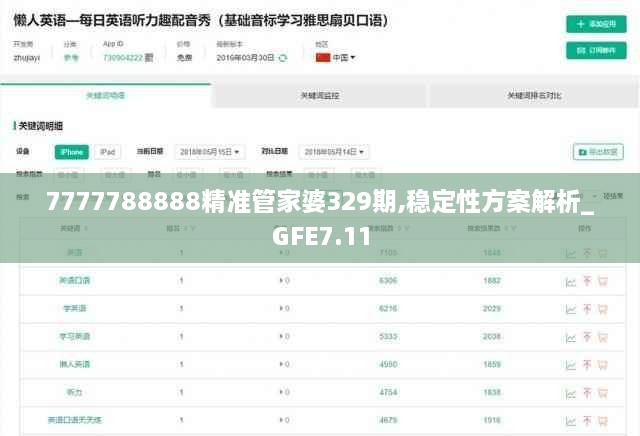
Task: Click cart icon in the 4679 row
Action: (603, 421)
